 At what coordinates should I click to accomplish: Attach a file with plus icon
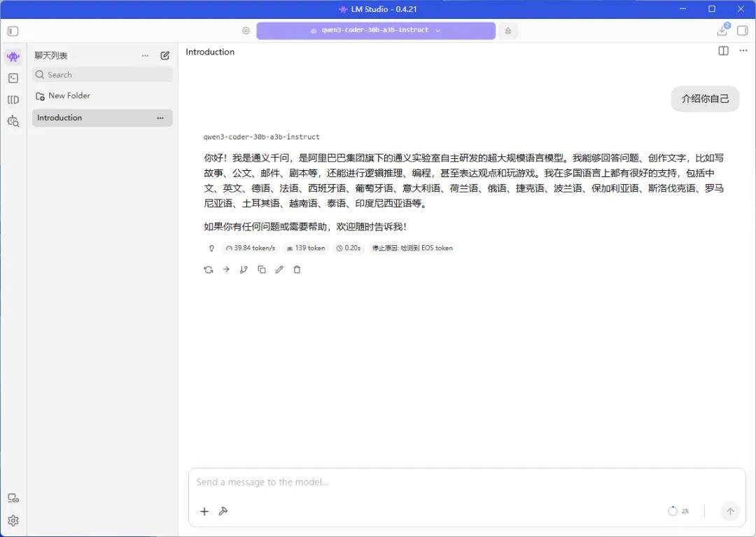(204, 512)
